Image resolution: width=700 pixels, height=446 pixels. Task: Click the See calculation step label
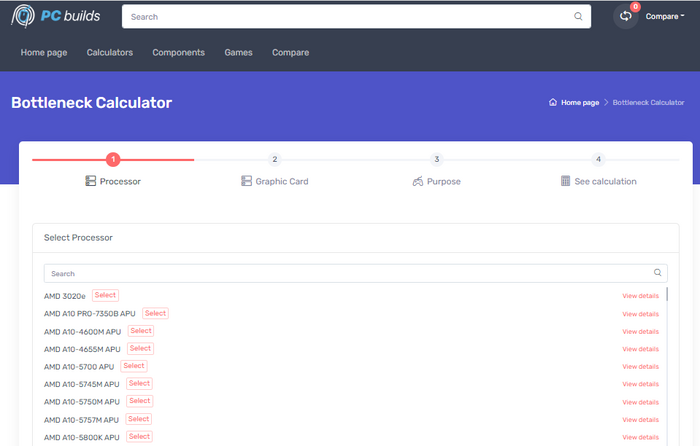[605, 181]
